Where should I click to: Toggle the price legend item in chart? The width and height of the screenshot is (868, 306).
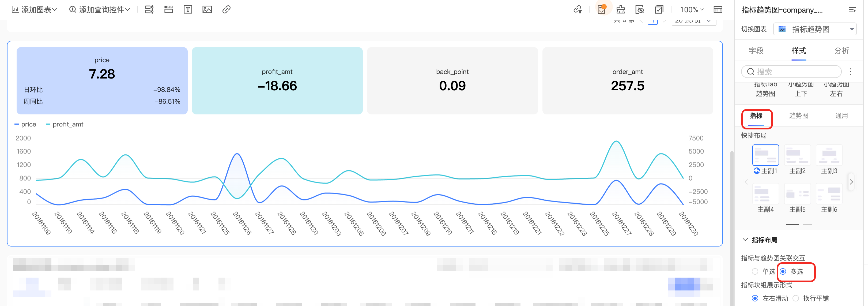(x=26, y=124)
